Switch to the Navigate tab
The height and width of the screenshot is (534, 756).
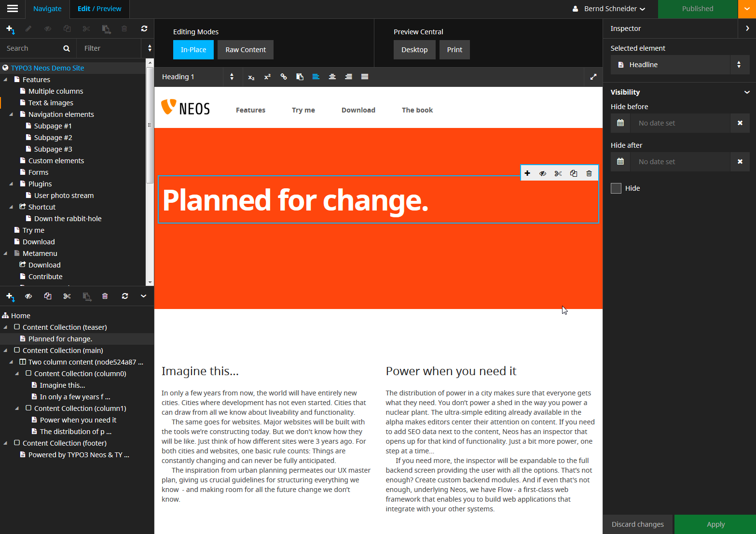click(47, 9)
